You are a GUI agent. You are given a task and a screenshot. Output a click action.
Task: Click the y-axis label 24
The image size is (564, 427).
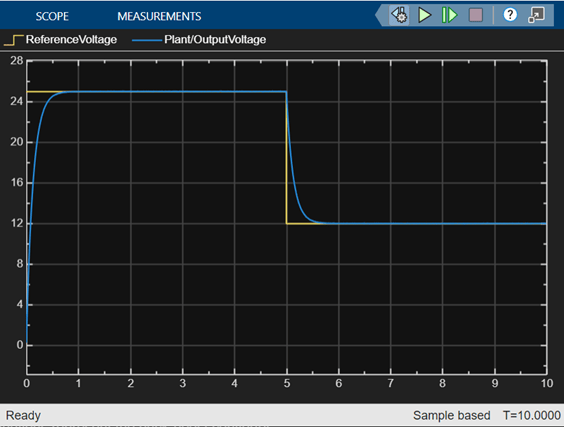point(17,101)
